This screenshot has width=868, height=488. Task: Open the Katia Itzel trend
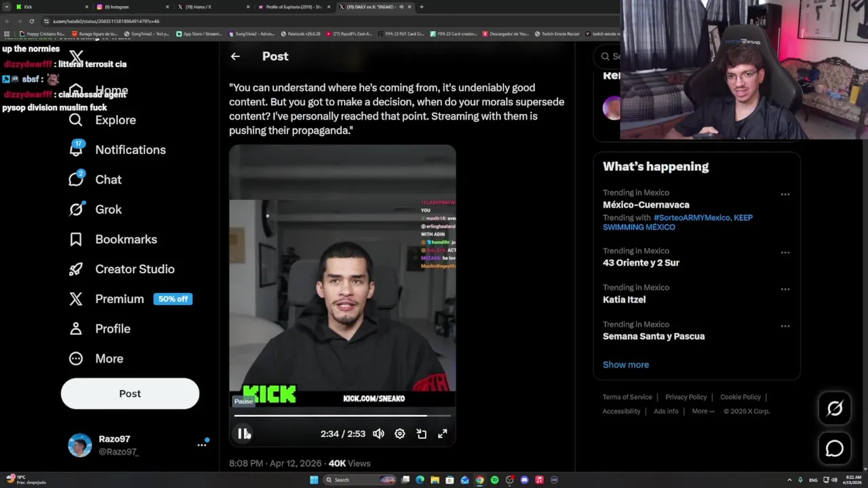pyautogui.click(x=624, y=300)
